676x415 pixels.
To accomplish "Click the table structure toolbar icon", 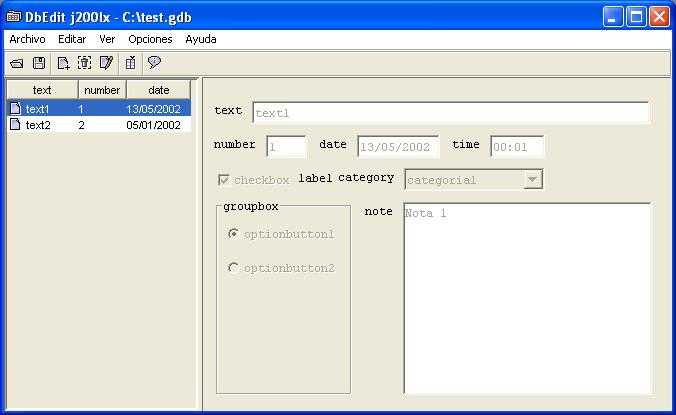I will point(131,63).
